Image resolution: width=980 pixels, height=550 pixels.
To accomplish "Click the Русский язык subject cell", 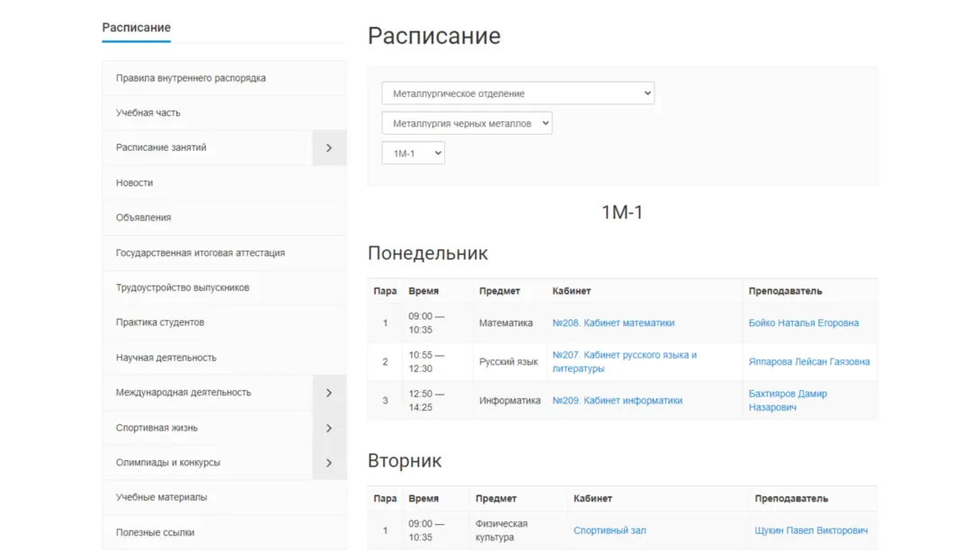I will click(x=509, y=362).
